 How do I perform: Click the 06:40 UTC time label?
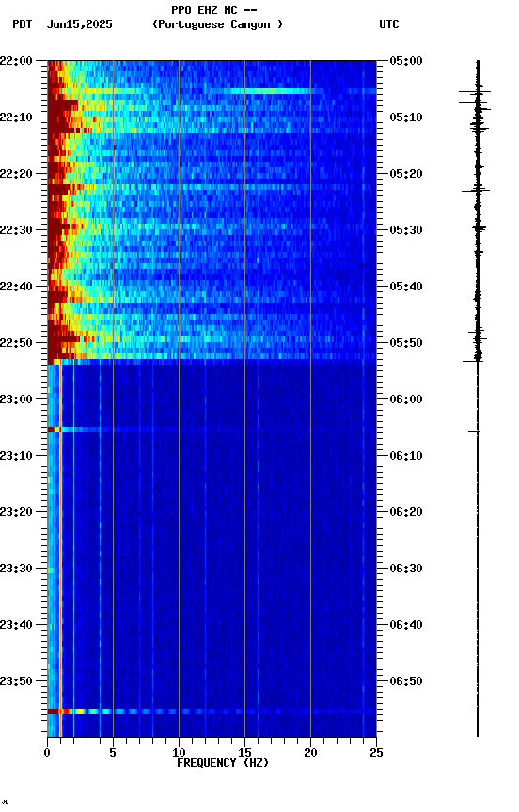point(406,625)
